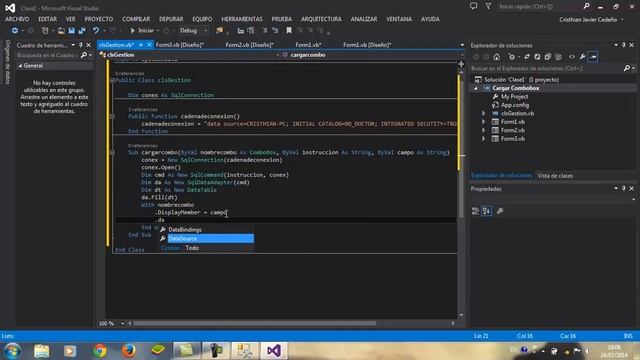Click the search magnifier in Cuadro de herramientas

[84, 55]
